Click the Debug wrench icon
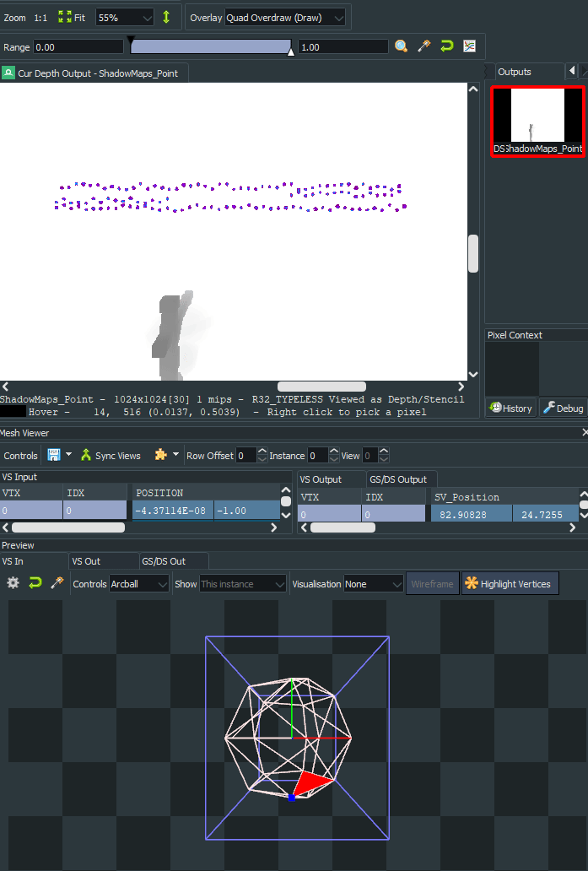The height and width of the screenshot is (871, 588). [548, 408]
